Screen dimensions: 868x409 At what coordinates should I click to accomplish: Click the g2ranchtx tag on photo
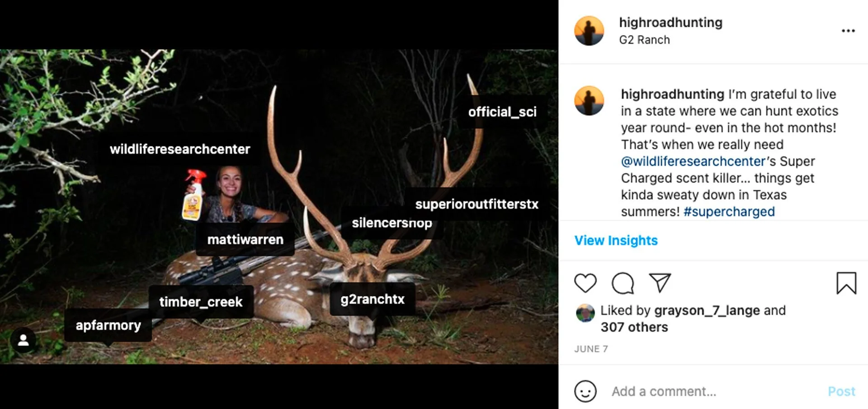(x=373, y=299)
